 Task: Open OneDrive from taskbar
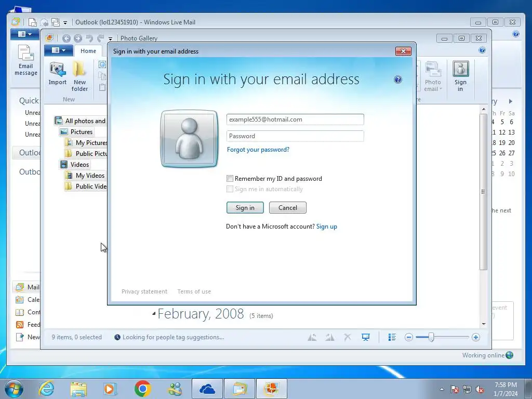pos(207,389)
